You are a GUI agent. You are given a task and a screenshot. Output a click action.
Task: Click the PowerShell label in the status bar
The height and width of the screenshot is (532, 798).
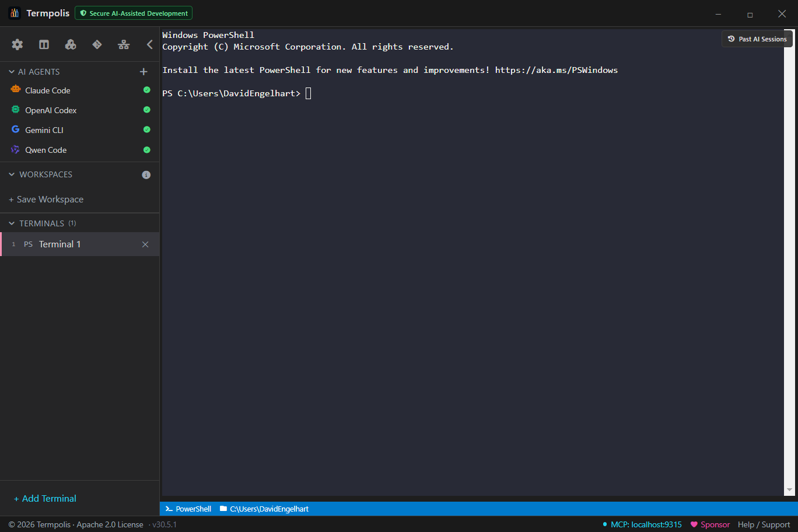pos(194,509)
